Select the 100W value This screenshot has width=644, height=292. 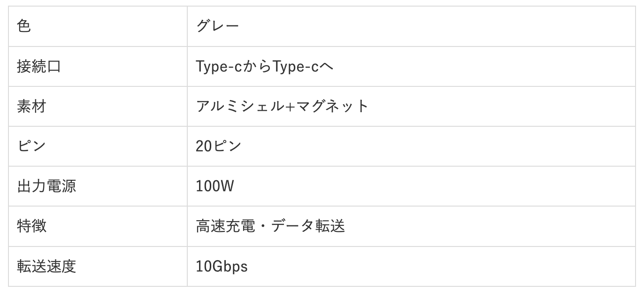[x=215, y=186]
